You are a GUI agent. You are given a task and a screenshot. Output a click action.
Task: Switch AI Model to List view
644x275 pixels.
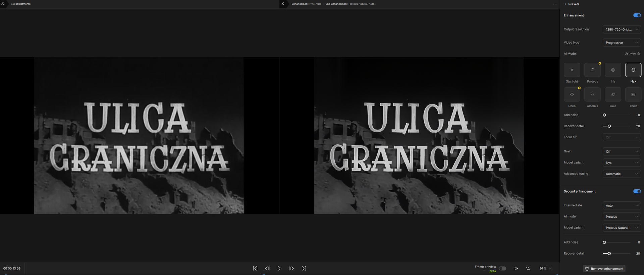point(632,54)
